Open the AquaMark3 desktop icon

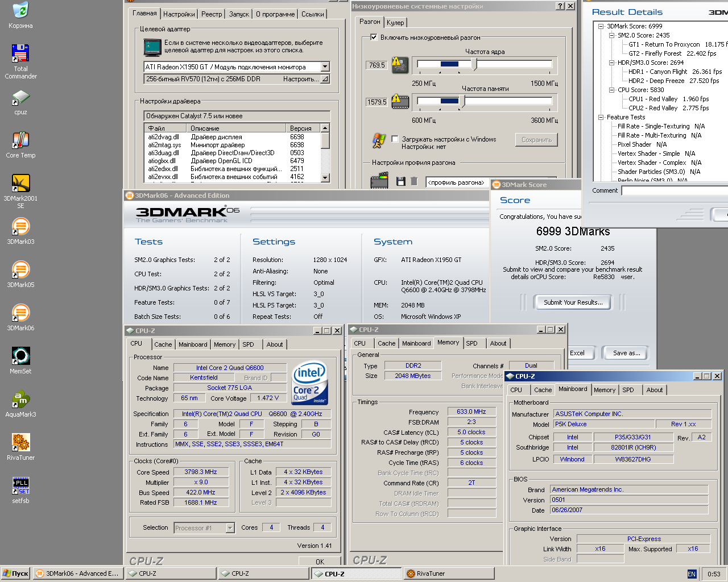tap(20, 404)
